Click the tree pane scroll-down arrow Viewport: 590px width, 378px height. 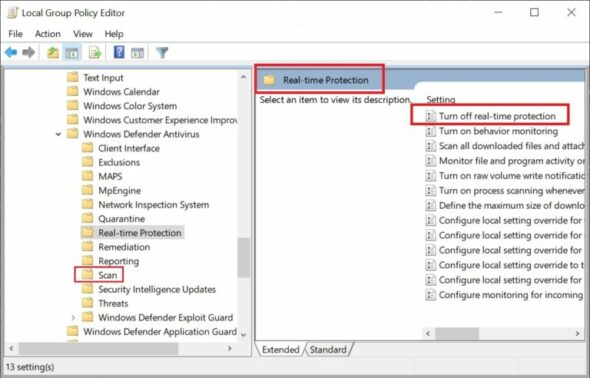tap(243, 334)
